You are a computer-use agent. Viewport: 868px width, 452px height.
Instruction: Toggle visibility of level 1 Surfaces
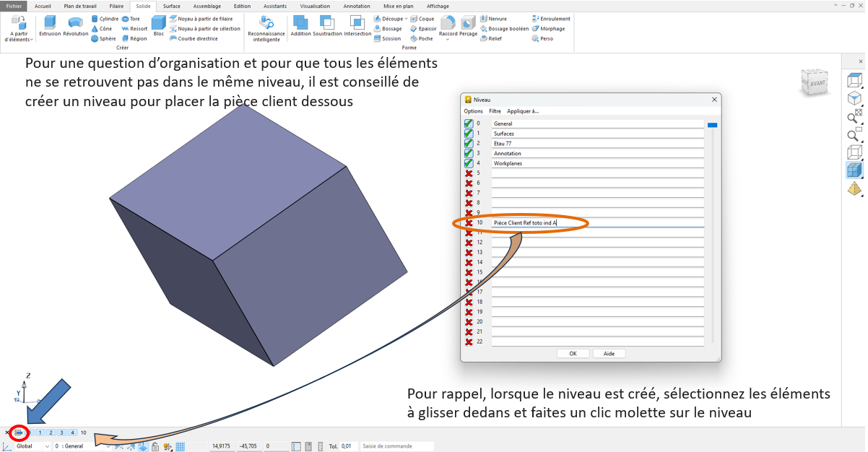point(469,134)
